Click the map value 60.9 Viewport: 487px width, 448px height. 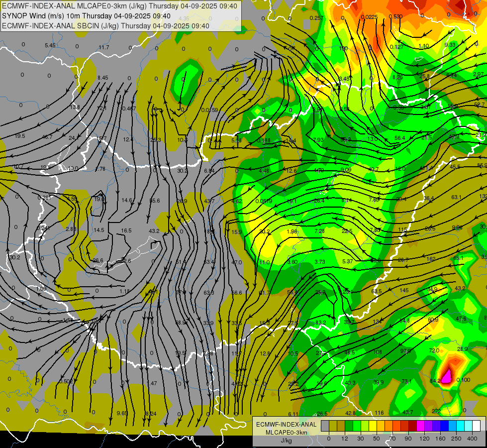(433, 320)
